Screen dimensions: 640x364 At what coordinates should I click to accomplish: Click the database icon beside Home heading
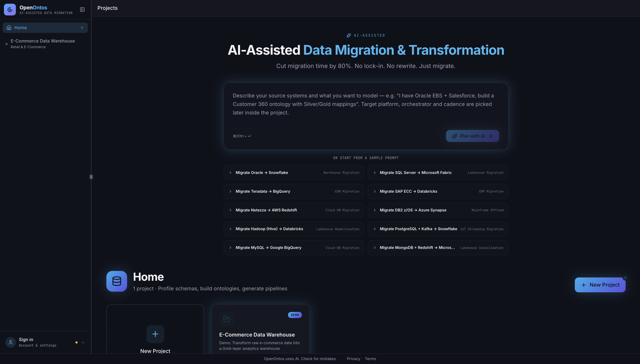point(116,281)
